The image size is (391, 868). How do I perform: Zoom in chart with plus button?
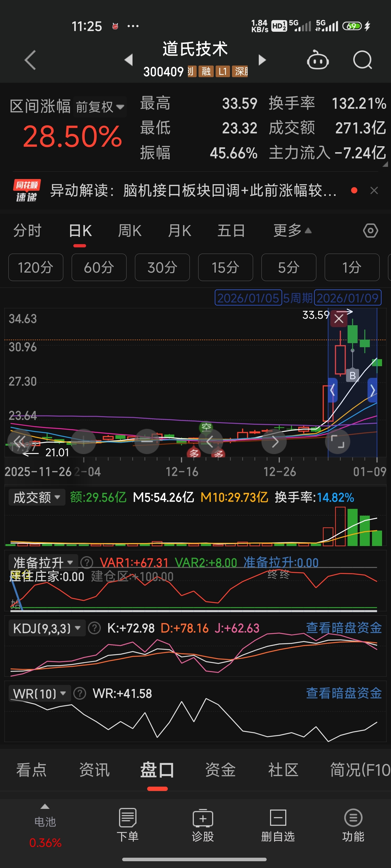click(x=84, y=441)
